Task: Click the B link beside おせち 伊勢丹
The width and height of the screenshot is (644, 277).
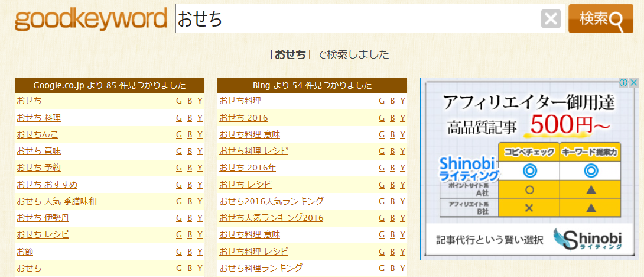Action: (x=190, y=218)
